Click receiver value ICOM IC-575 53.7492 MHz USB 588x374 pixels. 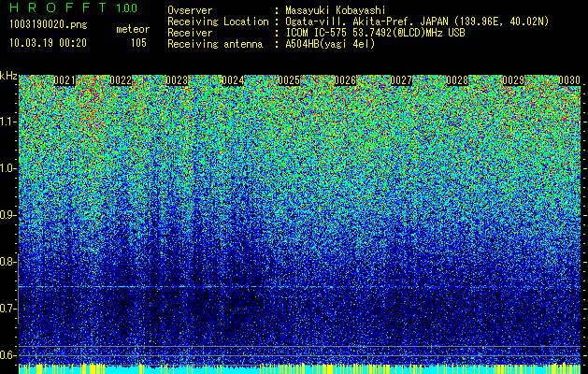(375, 33)
